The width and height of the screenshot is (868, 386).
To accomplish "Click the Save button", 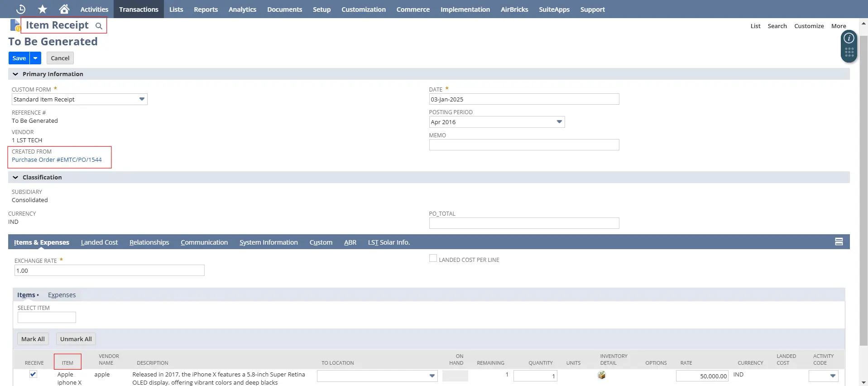I will coord(19,58).
